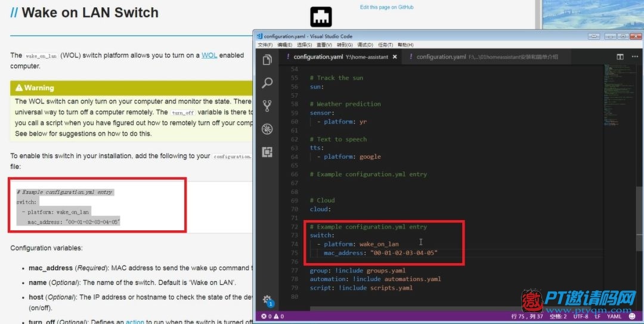Image resolution: width=644 pixels, height=324 pixels.
Task: Open the YAML language mode selector
Action: pos(614,316)
